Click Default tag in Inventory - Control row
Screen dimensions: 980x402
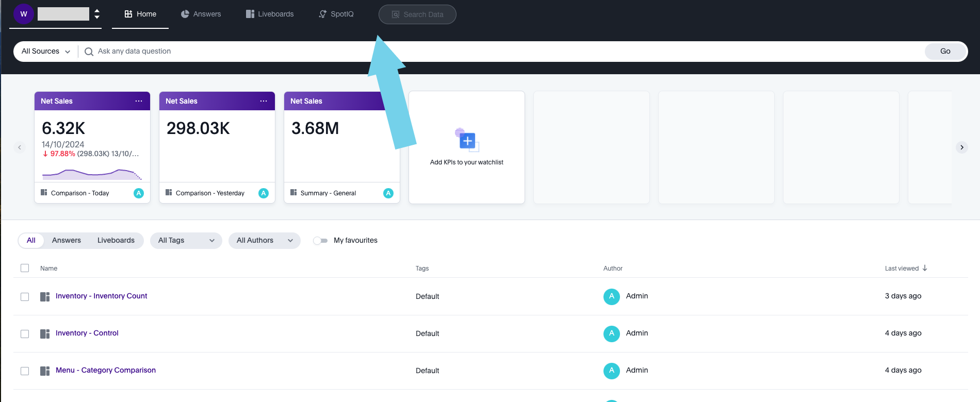pos(428,333)
